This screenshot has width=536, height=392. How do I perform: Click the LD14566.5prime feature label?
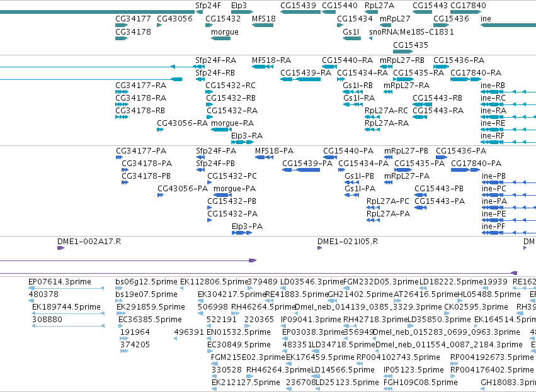tap(343, 370)
